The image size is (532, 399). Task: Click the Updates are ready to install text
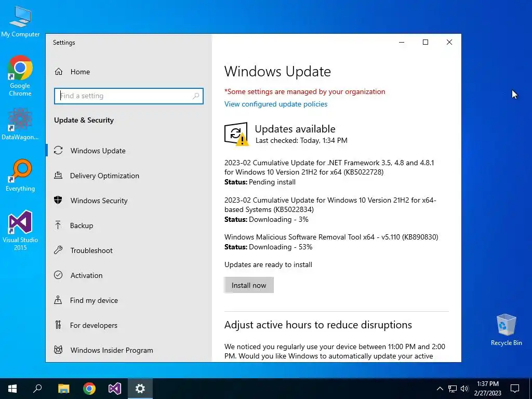[x=268, y=264]
